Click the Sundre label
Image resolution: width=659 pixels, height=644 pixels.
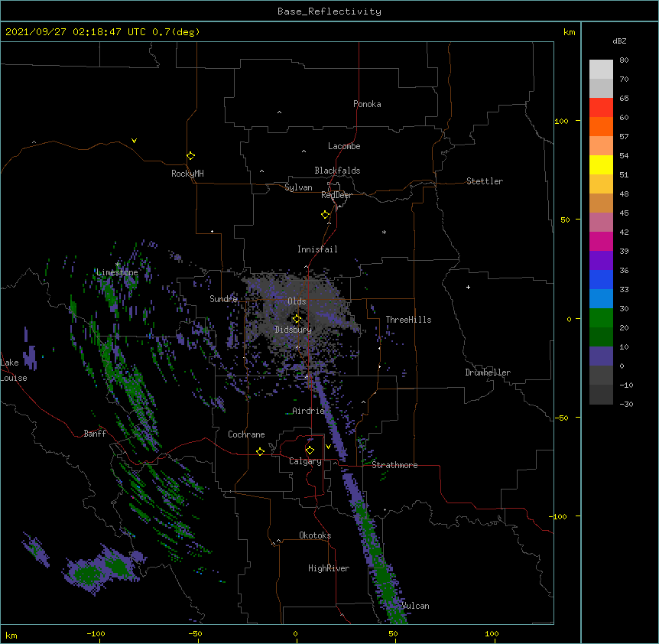[x=223, y=299]
